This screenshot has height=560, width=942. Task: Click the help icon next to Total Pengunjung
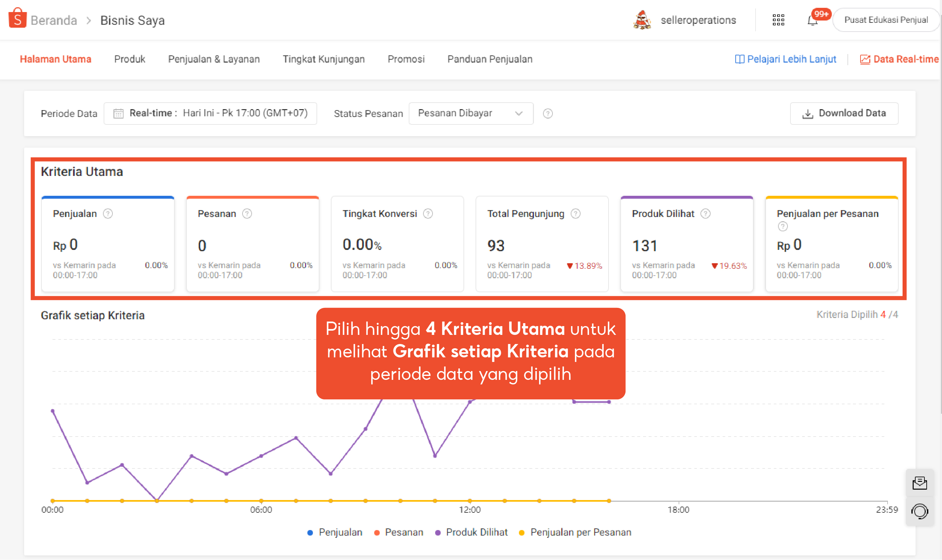click(x=575, y=214)
